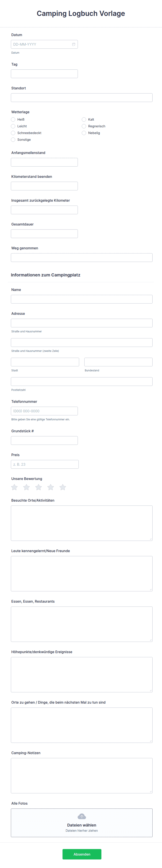Select the second rating star
The height and width of the screenshot is (868, 162).
point(26,487)
